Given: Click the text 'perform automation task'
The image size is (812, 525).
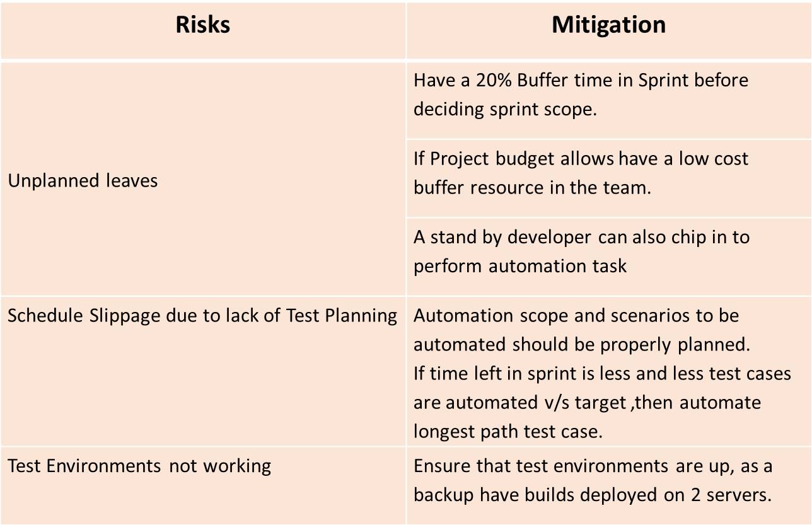Looking at the screenshot, I should point(520,267).
